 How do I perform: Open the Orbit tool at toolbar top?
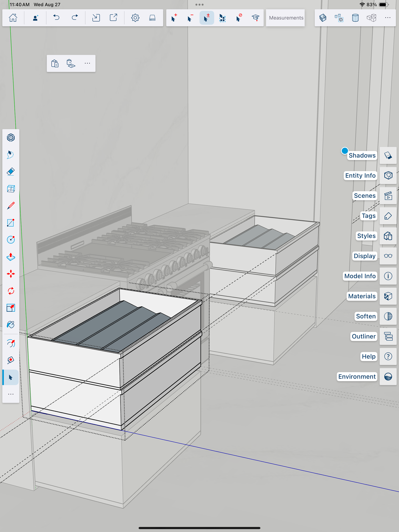pos(11,138)
